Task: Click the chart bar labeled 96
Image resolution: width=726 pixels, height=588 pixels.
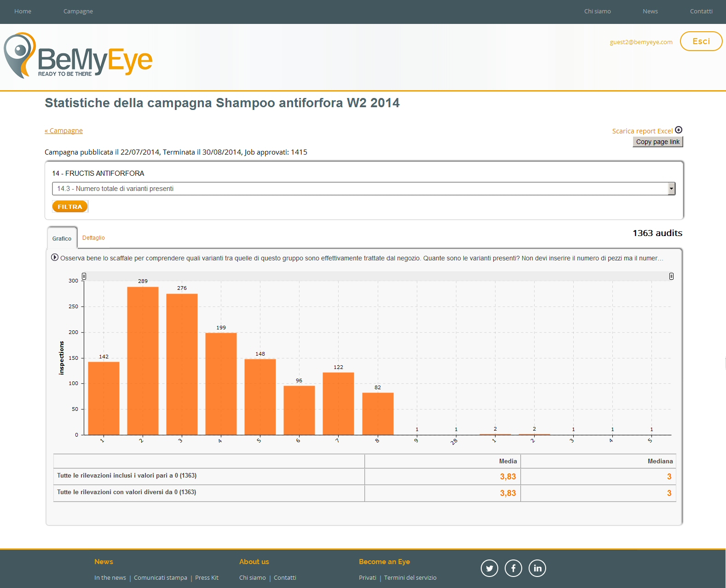Action: tap(299, 410)
